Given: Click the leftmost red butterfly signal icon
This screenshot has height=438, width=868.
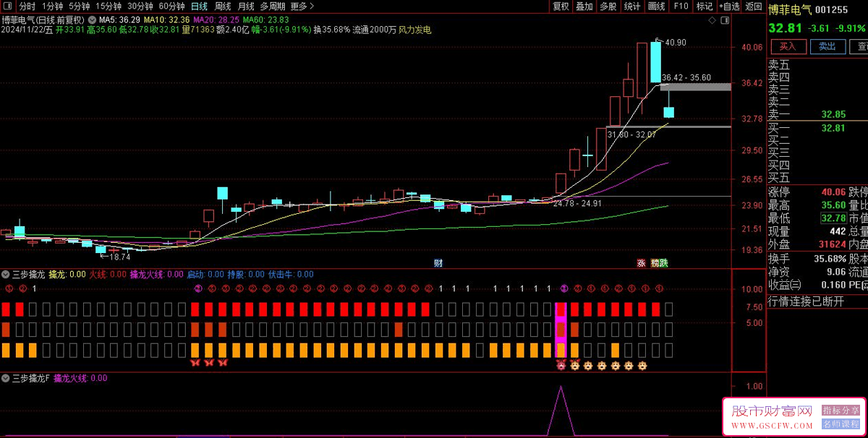Looking at the screenshot, I should point(195,363).
